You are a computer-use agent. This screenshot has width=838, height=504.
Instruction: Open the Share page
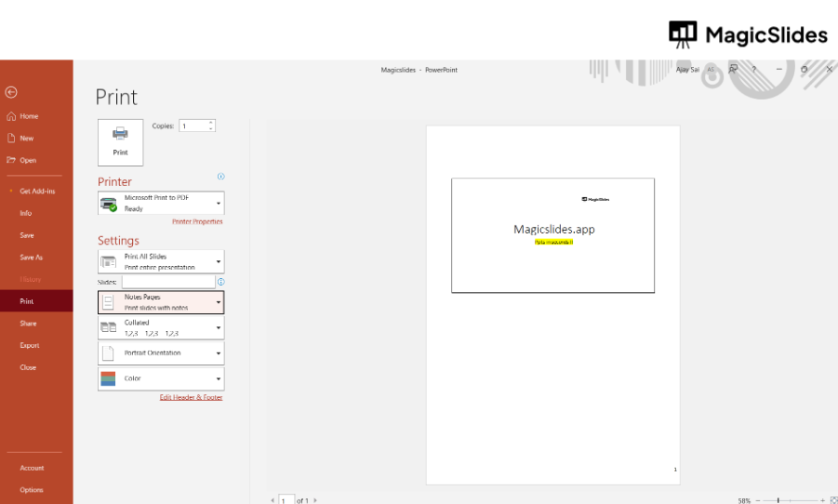coord(28,324)
